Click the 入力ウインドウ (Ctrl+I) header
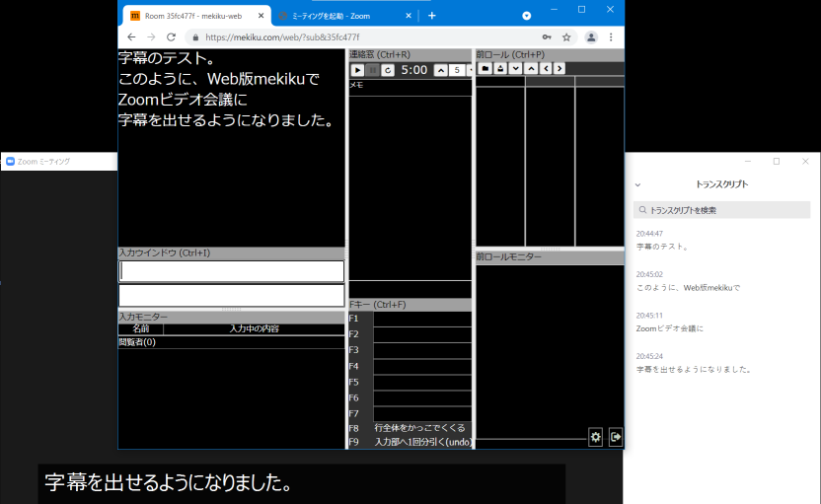The image size is (821, 504). [232, 252]
